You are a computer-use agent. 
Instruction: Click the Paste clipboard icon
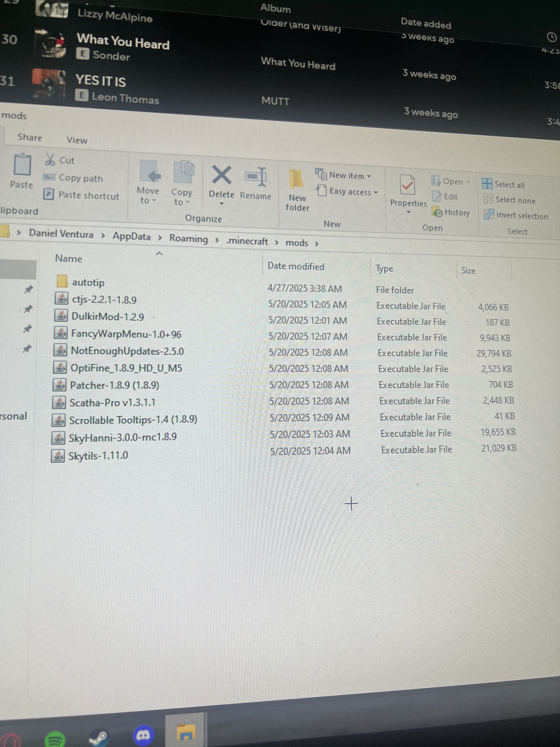point(22,165)
